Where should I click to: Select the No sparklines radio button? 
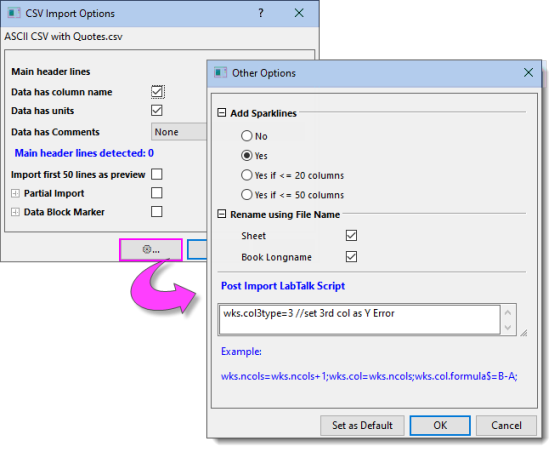[247, 136]
